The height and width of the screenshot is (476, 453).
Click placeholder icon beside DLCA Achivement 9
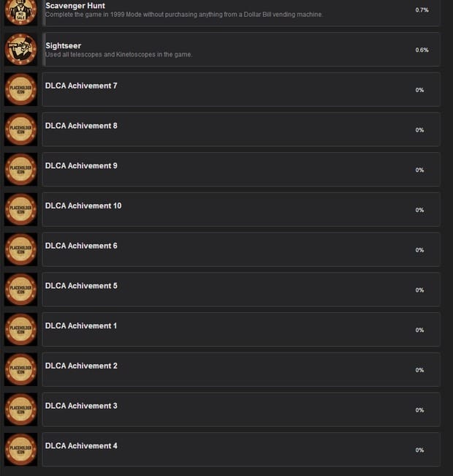(x=20, y=170)
